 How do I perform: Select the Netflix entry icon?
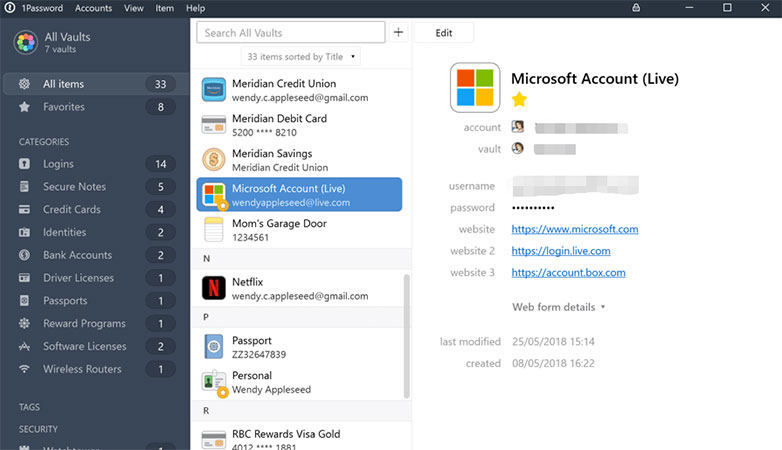point(214,290)
